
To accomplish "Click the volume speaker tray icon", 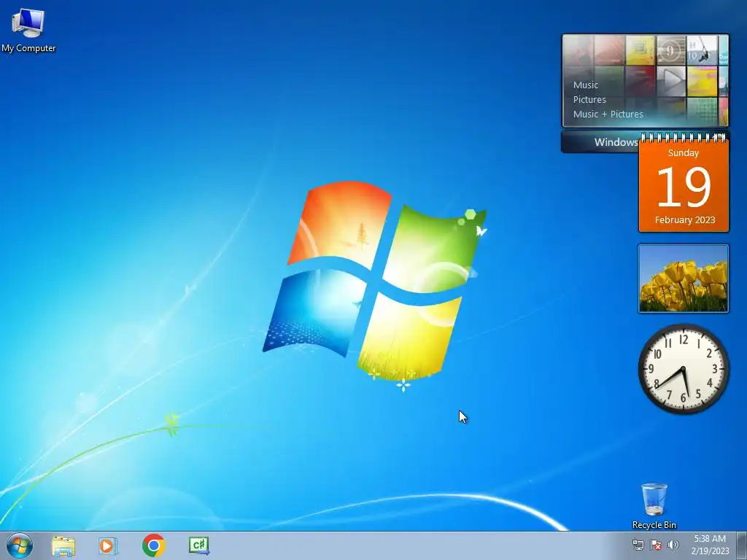I will (673, 545).
